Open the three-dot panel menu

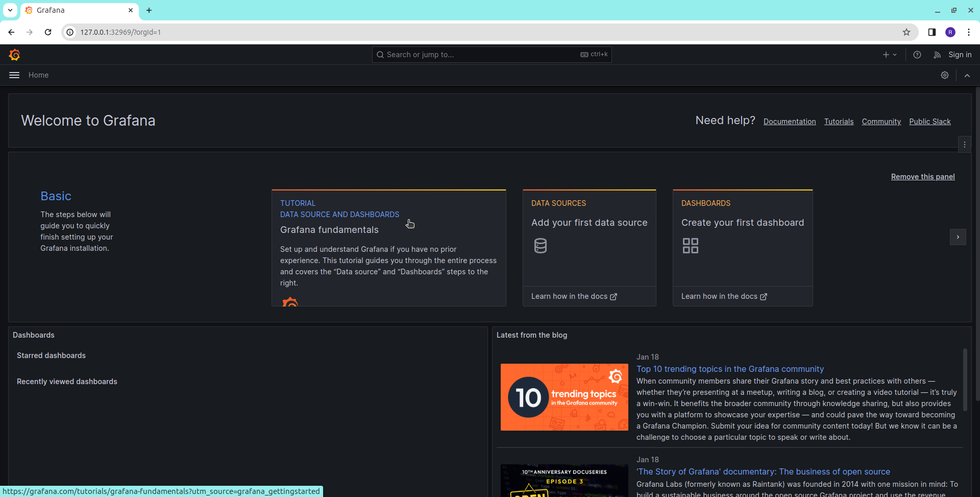coord(965,145)
